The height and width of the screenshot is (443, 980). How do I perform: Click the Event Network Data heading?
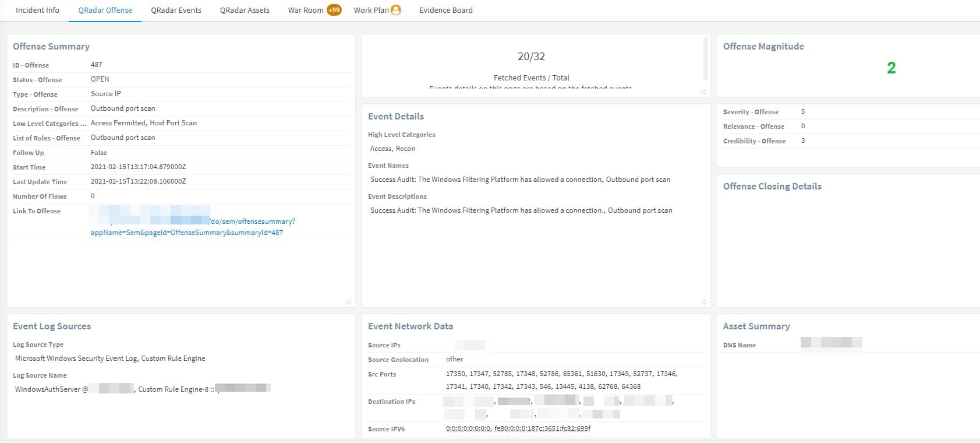pyautogui.click(x=411, y=326)
